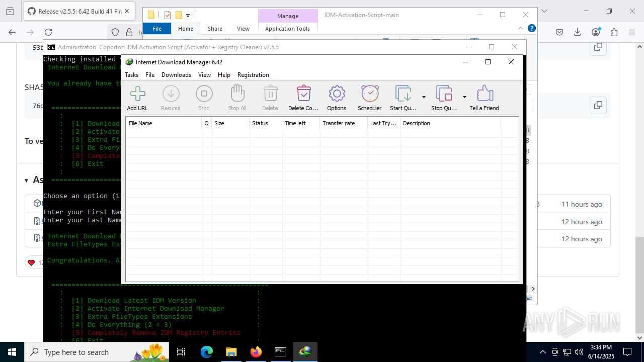This screenshot has width=644, height=362.
Task: Open File tab in File Explorer window
Action: click(157, 29)
